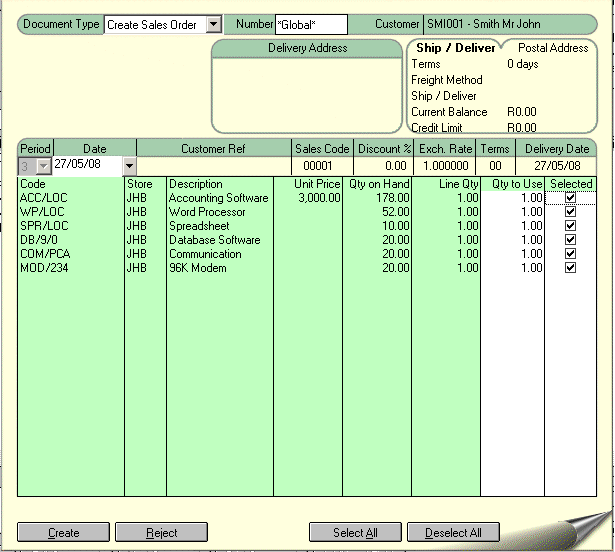Screen dimensions: 615x552
Task: Click the Create button
Action: click(64, 532)
